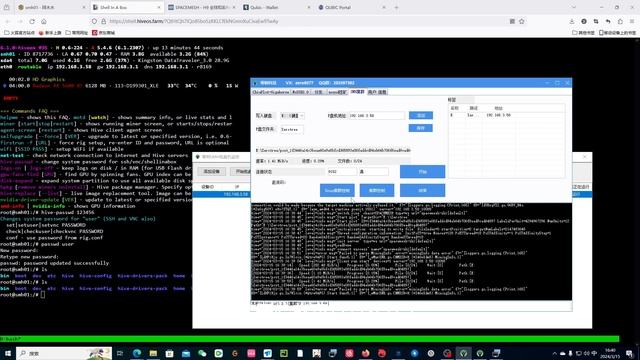Open the browser downloads panel
640x360 pixels.
572,21
